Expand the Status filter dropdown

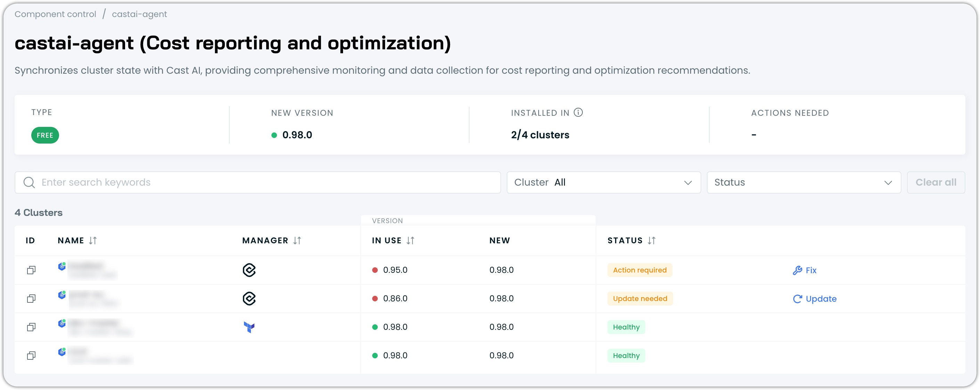pos(803,182)
